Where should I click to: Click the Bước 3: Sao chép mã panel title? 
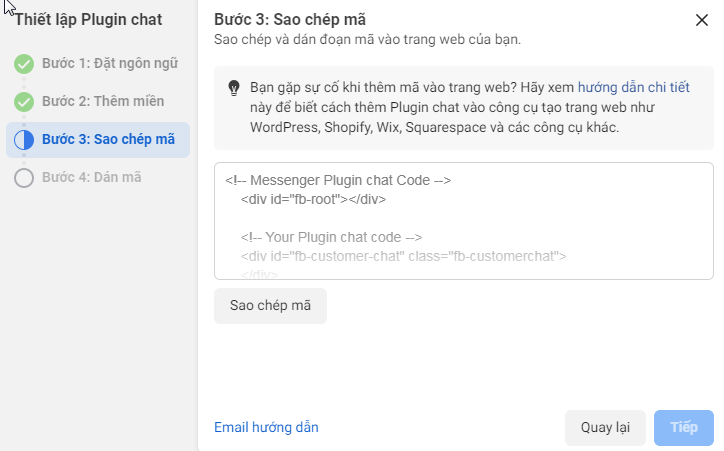[x=290, y=20]
